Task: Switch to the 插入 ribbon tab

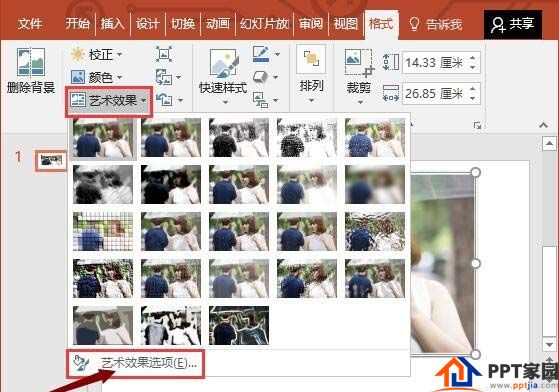Action: [x=113, y=24]
